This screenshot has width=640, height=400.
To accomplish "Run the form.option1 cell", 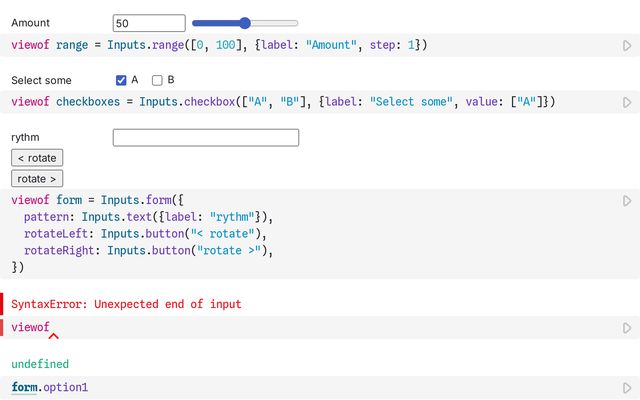I will click(x=627, y=388).
